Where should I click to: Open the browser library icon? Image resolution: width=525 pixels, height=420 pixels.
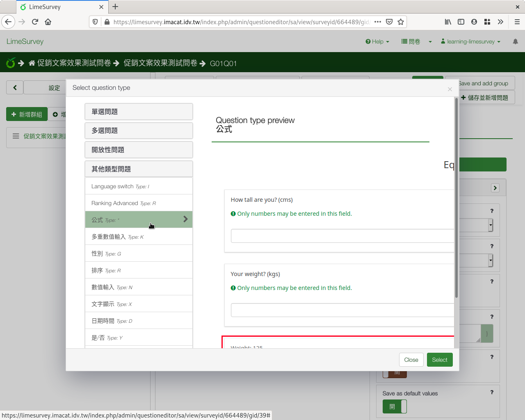click(448, 22)
